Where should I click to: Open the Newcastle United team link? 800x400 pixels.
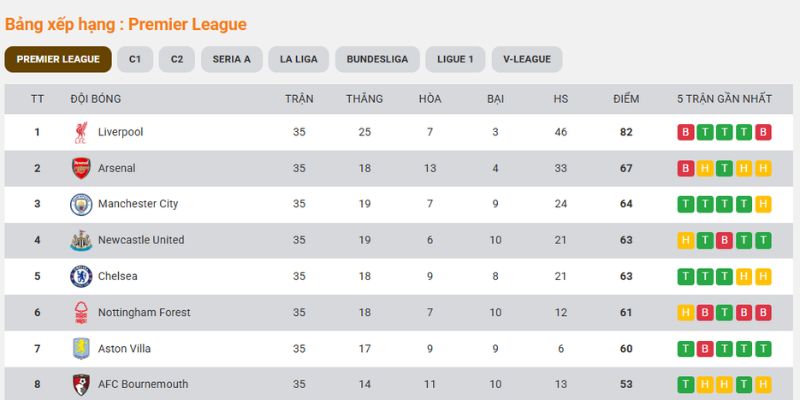pyautogui.click(x=141, y=240)
